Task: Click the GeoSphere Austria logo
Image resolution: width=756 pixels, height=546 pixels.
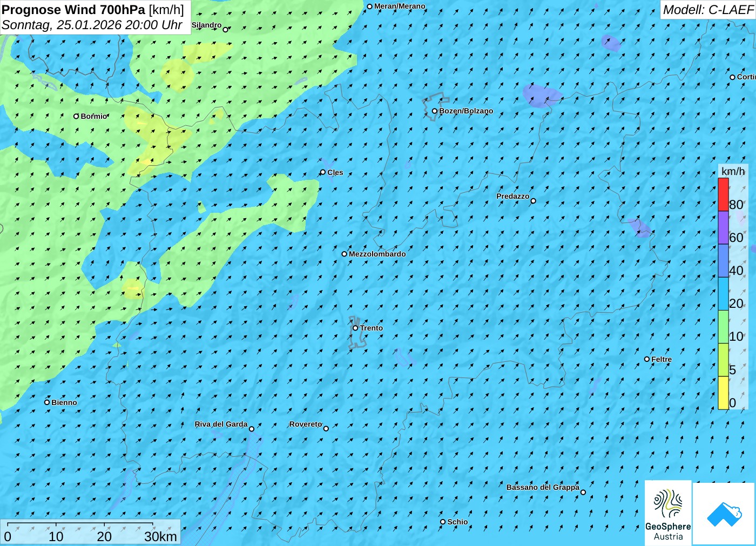Action: pyautogui.click(x=668, y=513)
